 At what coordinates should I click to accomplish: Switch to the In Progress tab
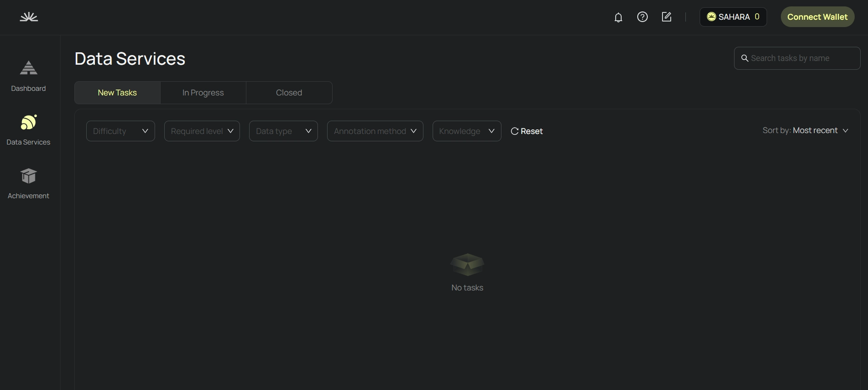click(x=203, y=93)
